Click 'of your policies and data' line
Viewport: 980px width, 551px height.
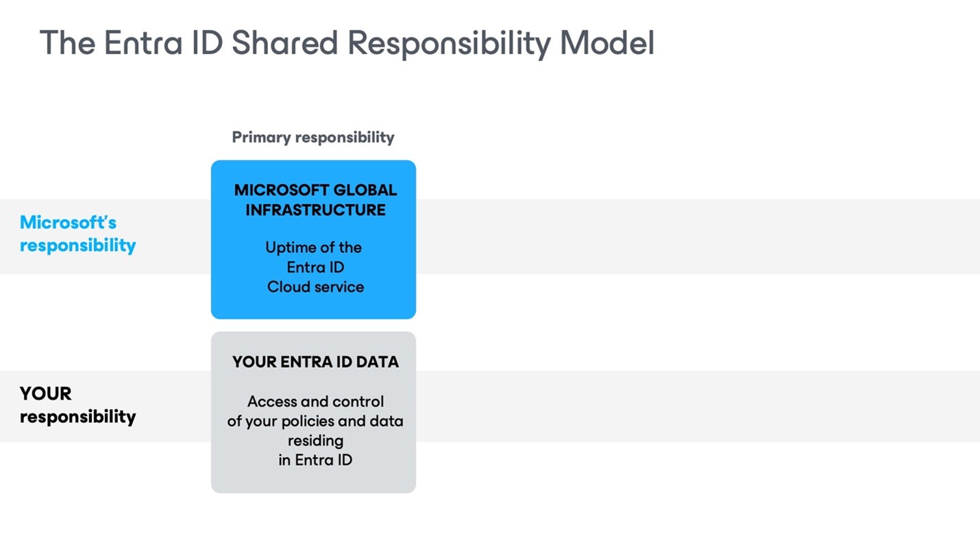(x=315, y=421)
